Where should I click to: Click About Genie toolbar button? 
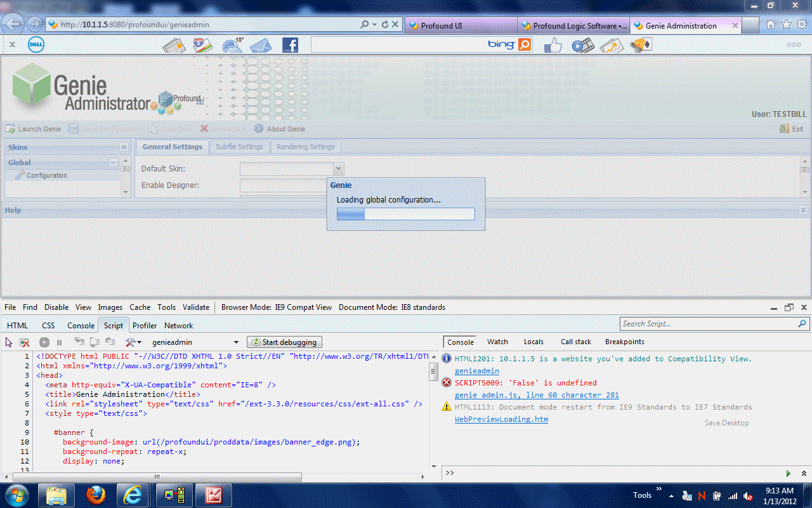tap(280, 128)
